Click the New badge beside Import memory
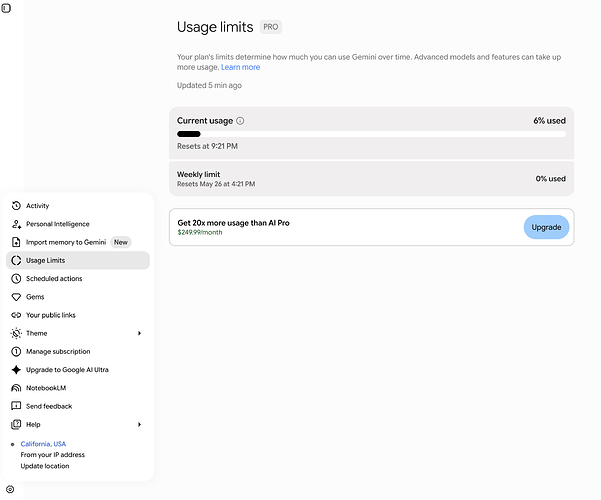The width and height of the screenshot is (601, 500). (x=121, y=242)
